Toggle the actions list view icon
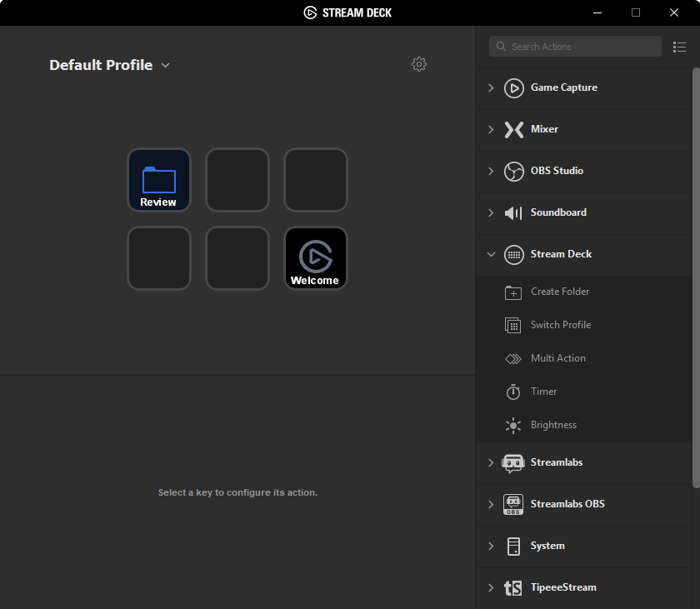This screenshot has height=609, width=700. [679, 47]
